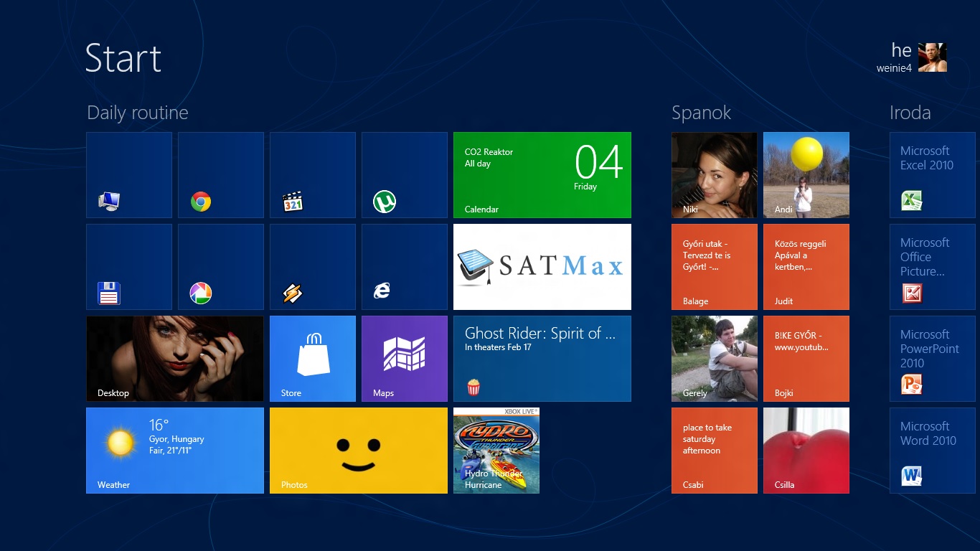Click the sun icon on Weather tile

[121, 442]
